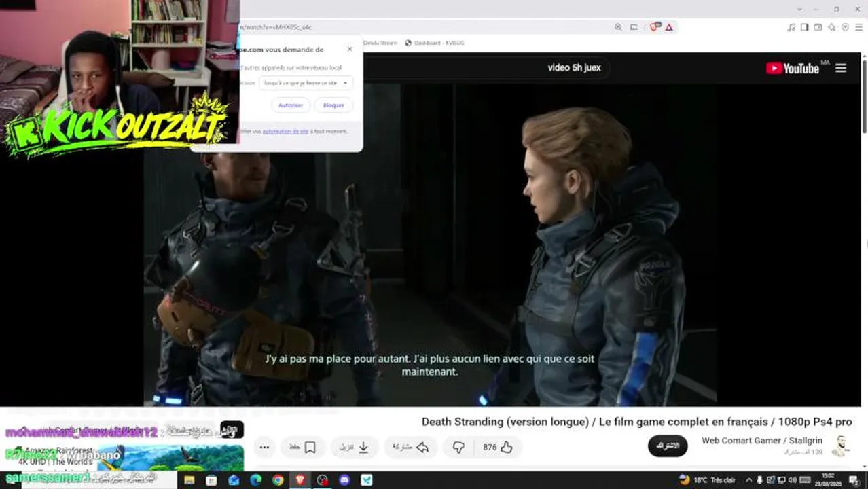Open the Dashboard bookmark
The image size is (868, 489).
[x=435, y=43]
